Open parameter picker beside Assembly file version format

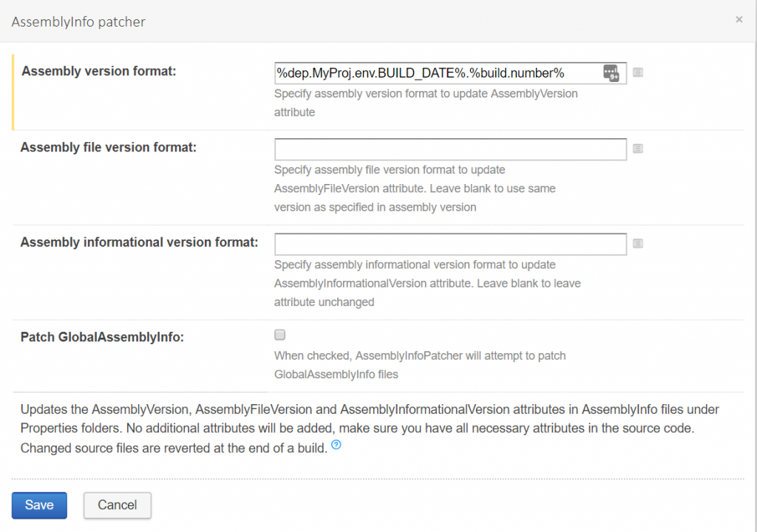(x=638, y=149)
